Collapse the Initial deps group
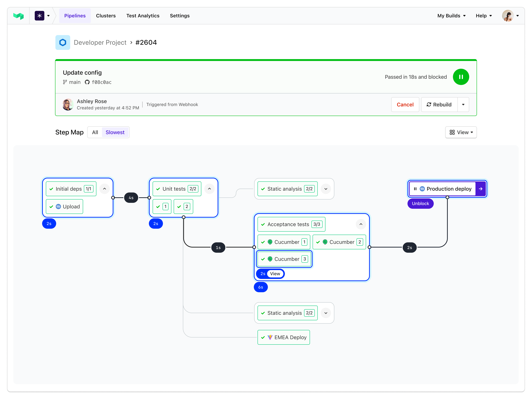Image resolution: width=532 pixels, height=399 pixels. (104, 189)
